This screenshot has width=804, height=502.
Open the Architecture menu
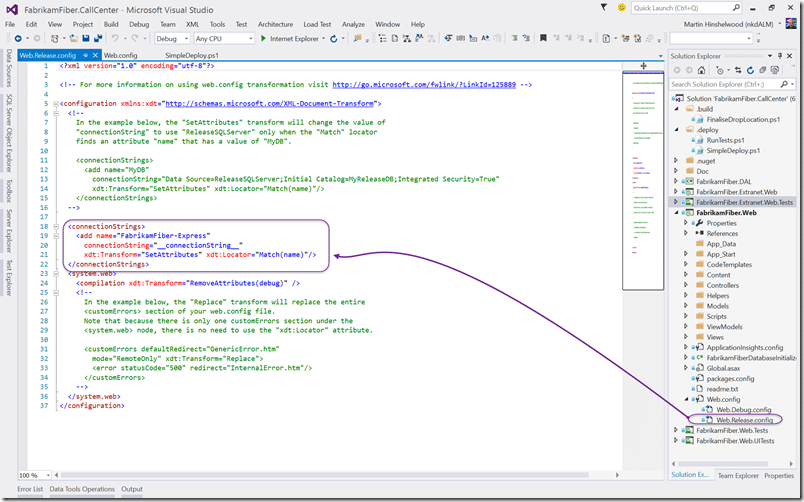pos(275,24)
